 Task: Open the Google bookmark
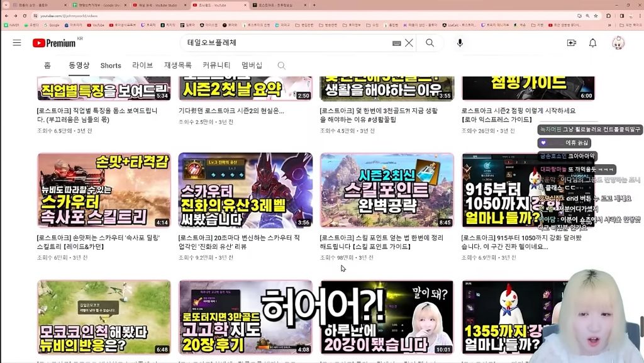click(x=52, y=25)
